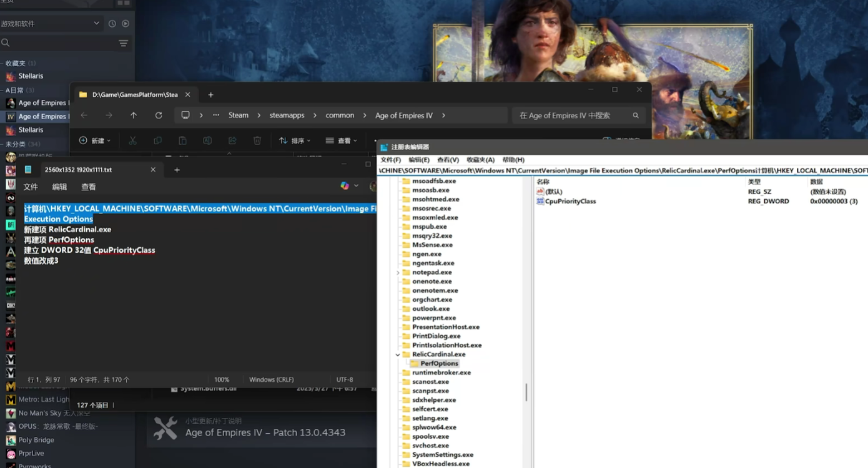The width and height of the screenshot is (868, 468).
Task: Open the 排序 sort dropdown in Explorer
Action: click(295, 141)
